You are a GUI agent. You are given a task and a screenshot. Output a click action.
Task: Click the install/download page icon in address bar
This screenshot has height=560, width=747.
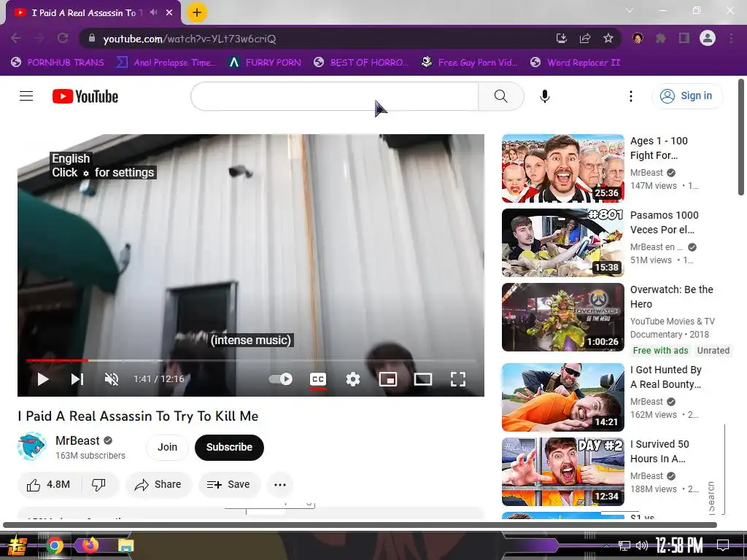point(562,38)
